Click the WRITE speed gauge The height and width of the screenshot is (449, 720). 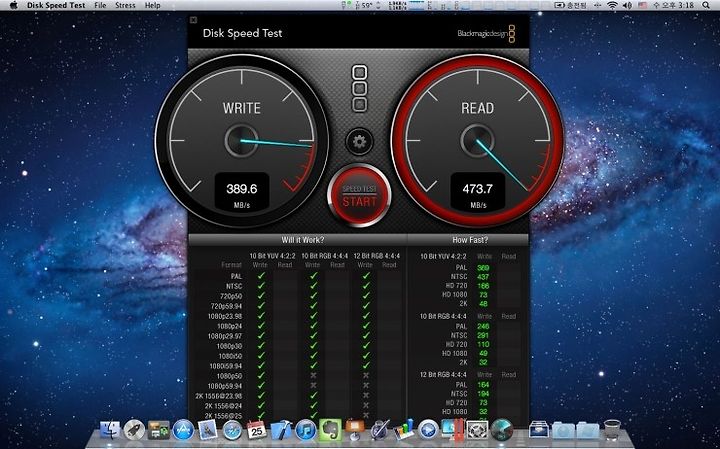tap(242, 140)
